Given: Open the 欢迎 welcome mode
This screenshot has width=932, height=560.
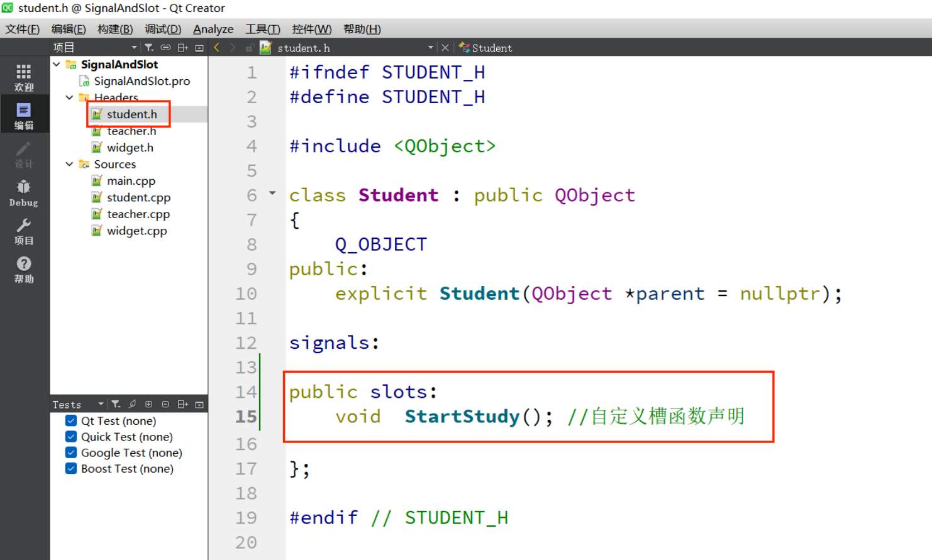Looking at the screenshot, I should coord(24,77).
